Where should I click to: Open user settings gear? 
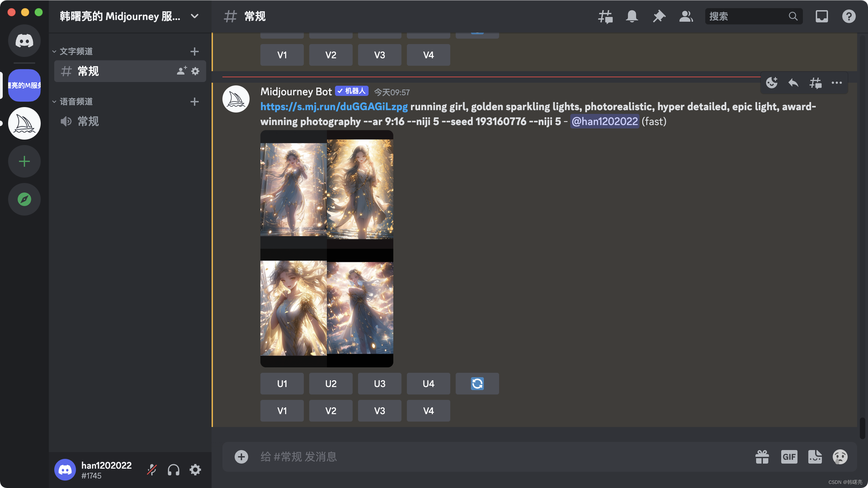(x=195, y=470)
